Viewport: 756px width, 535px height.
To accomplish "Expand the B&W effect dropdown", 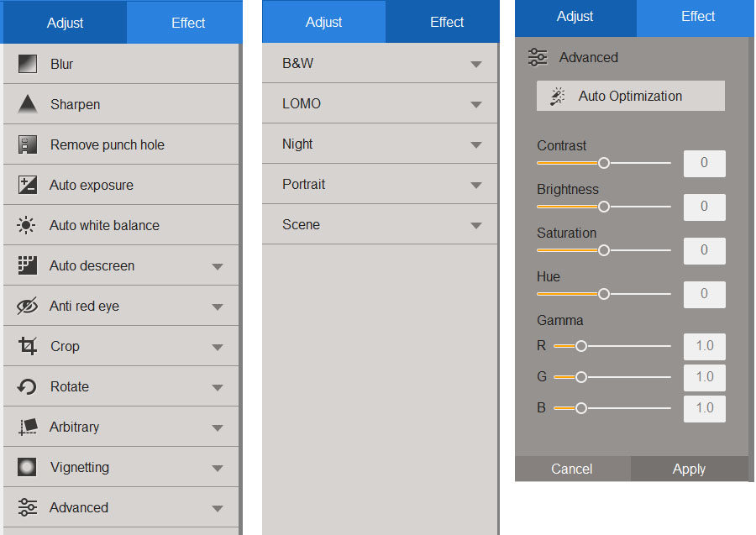I will point(476,63).
